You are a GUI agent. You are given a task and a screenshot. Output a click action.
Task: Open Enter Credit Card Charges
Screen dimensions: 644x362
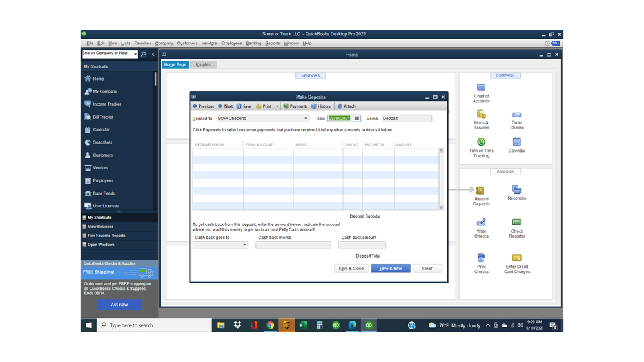(516, 258)
